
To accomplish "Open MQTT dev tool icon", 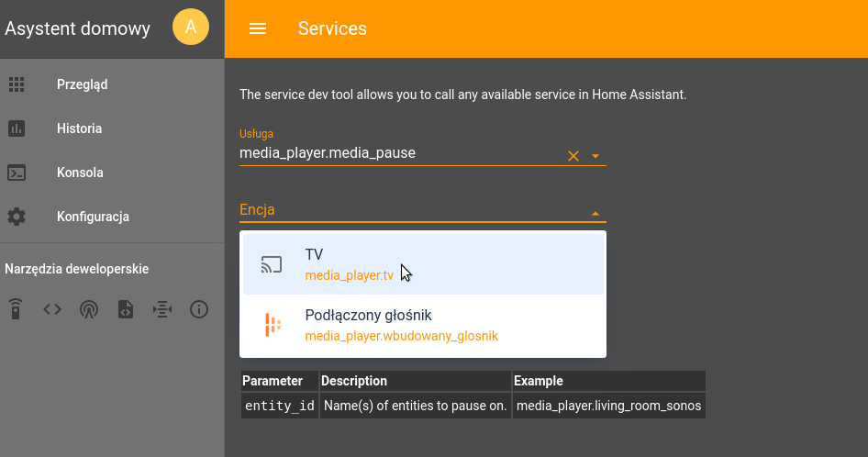I will click(x=162, y=309).
